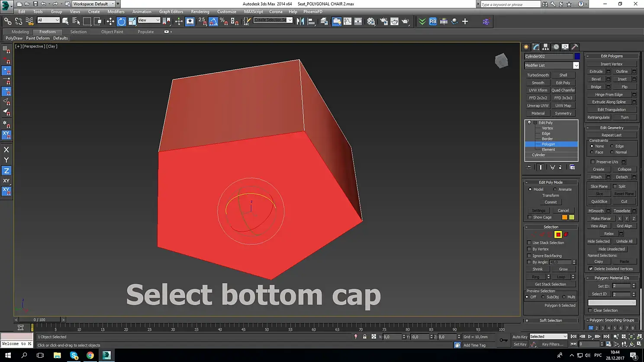
Task: Open the Utilities hammer panel tab
Action: click(575, 47)
